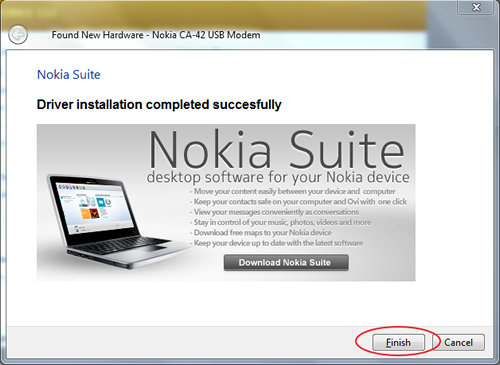Image resolution: width=500 pixels, height=365 pixels.
Task: Click the back arrow icon
Action: click(x=18, y=34)
